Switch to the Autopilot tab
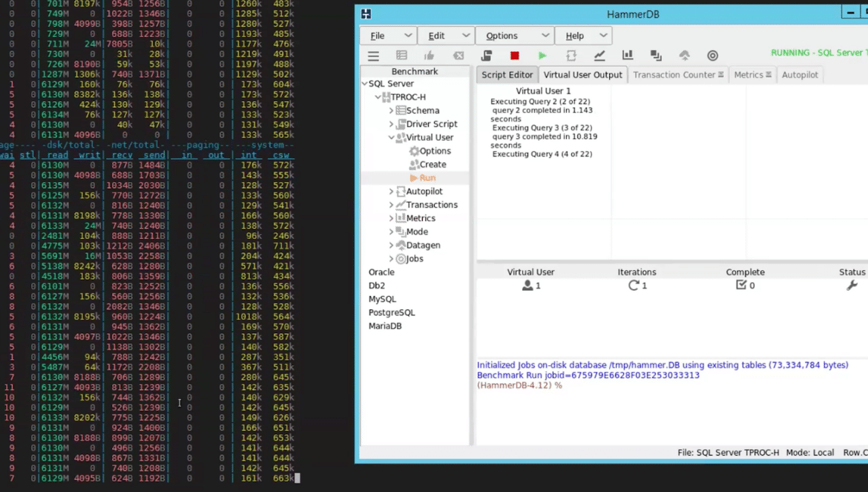This screenshot has height=492, width=868. click(800, 75)
